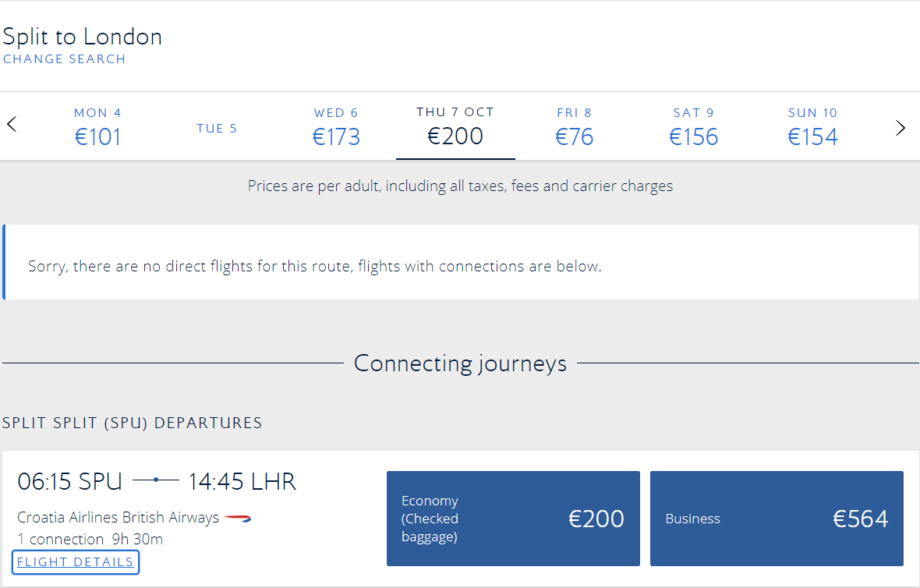
Task: Click the 14:45 LHR arrival time
Action: [242, 481]
